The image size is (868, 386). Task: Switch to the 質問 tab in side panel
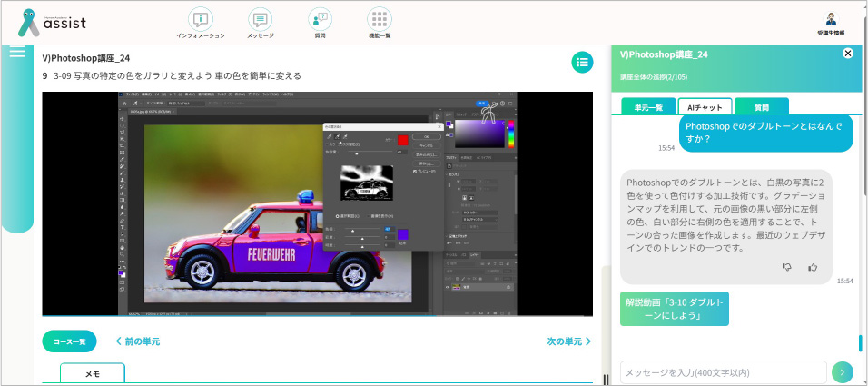(x=761, y=107)
